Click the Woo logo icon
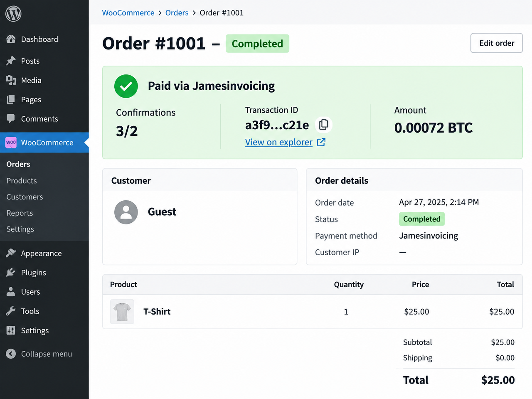This screenshot has width=532, height=399. click(x=11, y=143)
